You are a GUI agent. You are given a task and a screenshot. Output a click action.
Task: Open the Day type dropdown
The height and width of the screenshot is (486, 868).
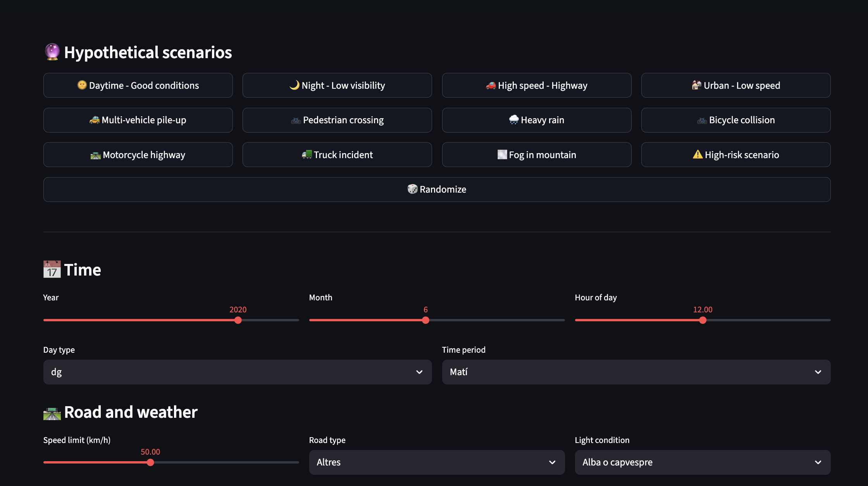(238, 372)
